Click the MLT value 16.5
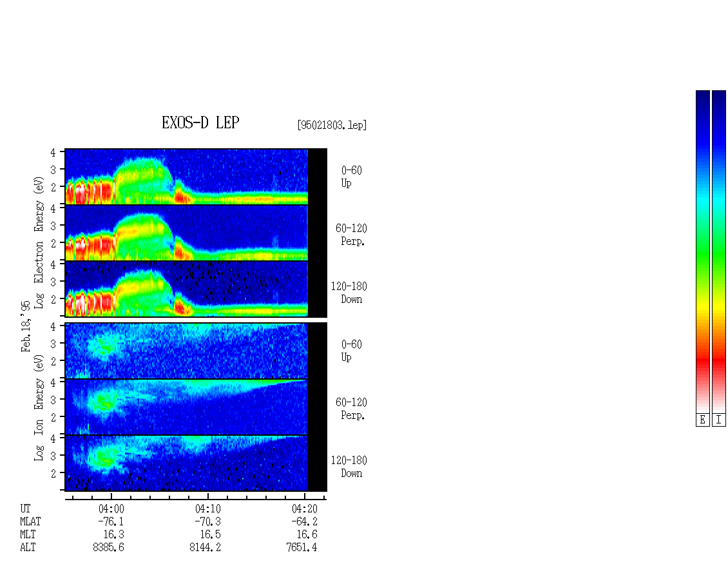This screenshot has height=564, width=728. click(x=210, y=535)
